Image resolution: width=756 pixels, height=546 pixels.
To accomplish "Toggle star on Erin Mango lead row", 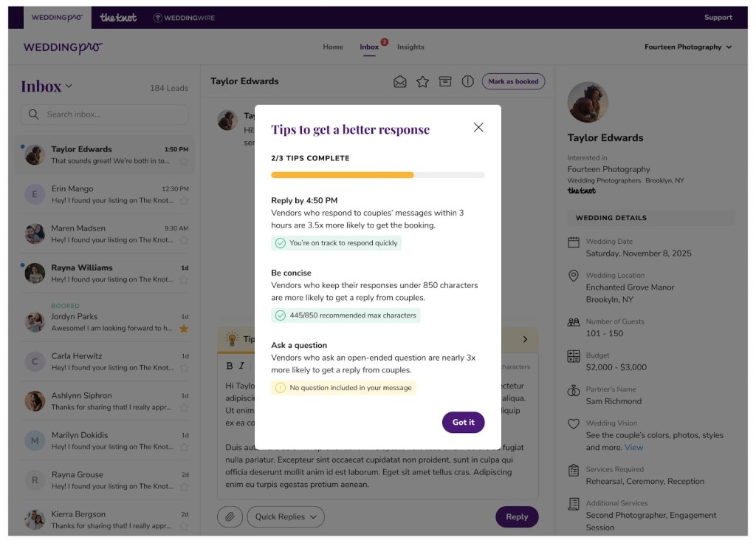I will point(184,201).
